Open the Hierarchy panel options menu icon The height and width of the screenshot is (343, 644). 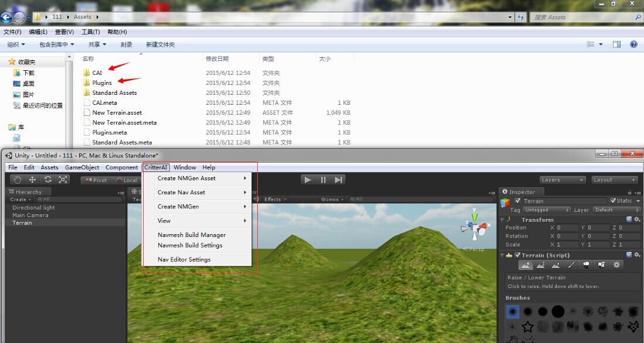click(x=121, y=193)
